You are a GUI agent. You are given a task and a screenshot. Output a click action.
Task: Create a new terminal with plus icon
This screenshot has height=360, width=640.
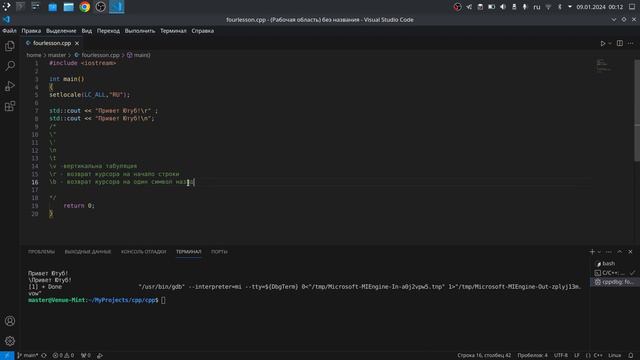[592, 252]
